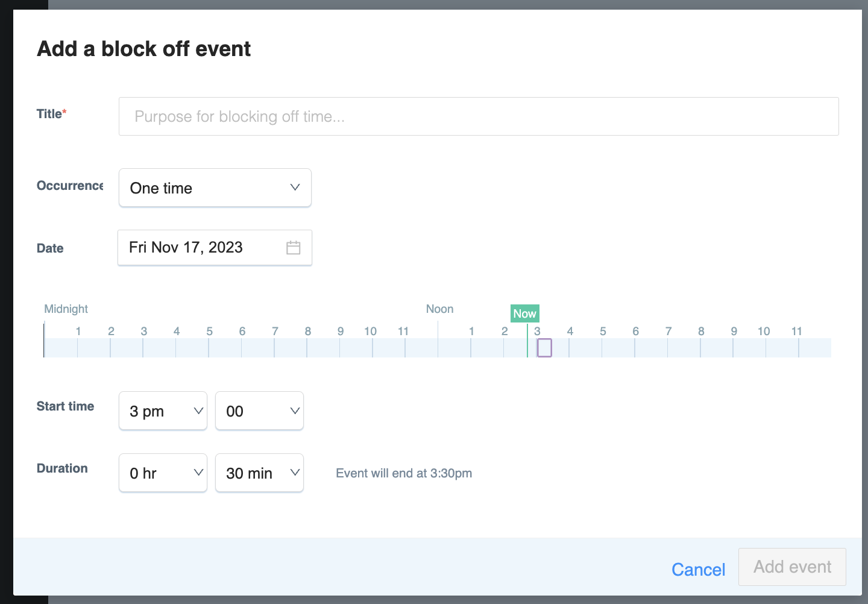Click the Title input field
Image resolution: width=868 pixels, height=604 pixels.
[x=479, y=116]
